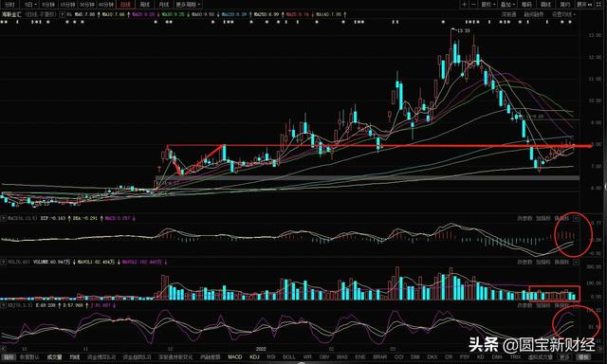The image size is (607, 364).
Task: Select the DMI indicator tab
Action: coord(415,357)
